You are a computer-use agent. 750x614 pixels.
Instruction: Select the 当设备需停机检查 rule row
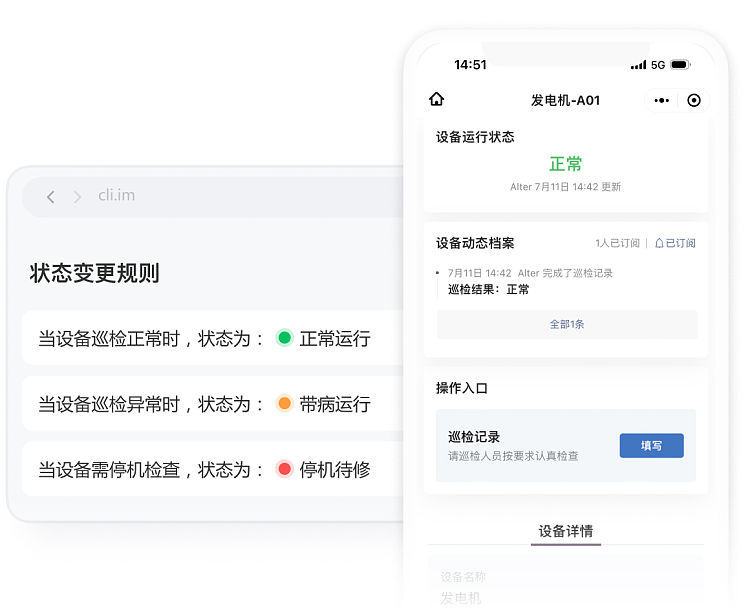(x=210, y=469)
